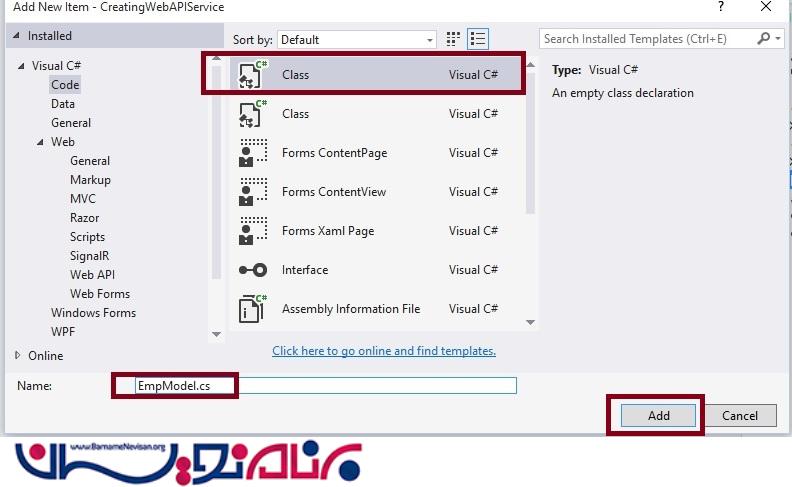Screen dimensions: 792x487
Task: Switch to small icons list view
Action: click(478, 39)
